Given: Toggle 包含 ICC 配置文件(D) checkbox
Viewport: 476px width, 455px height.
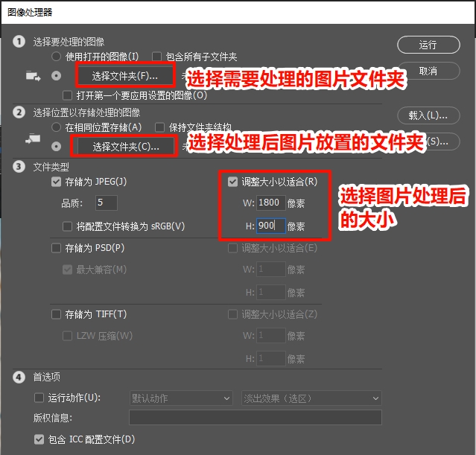Looking at the screenshot, I should tap(39, 439).
